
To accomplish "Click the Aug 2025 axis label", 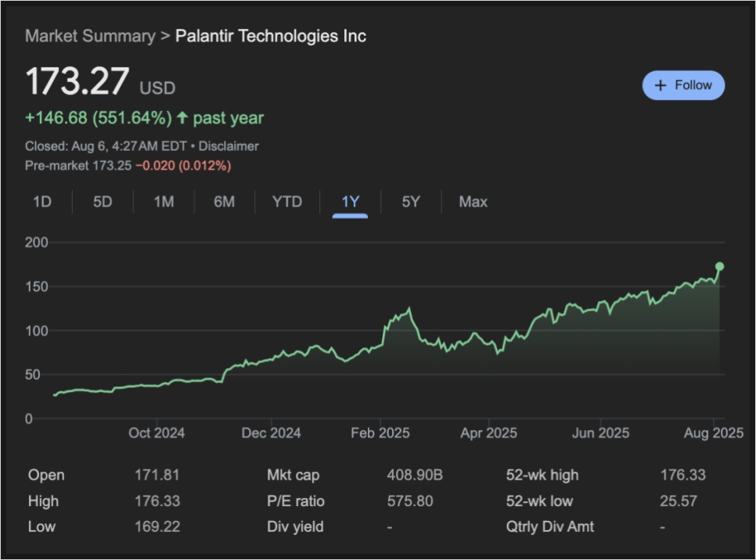I will click(714, 433).
